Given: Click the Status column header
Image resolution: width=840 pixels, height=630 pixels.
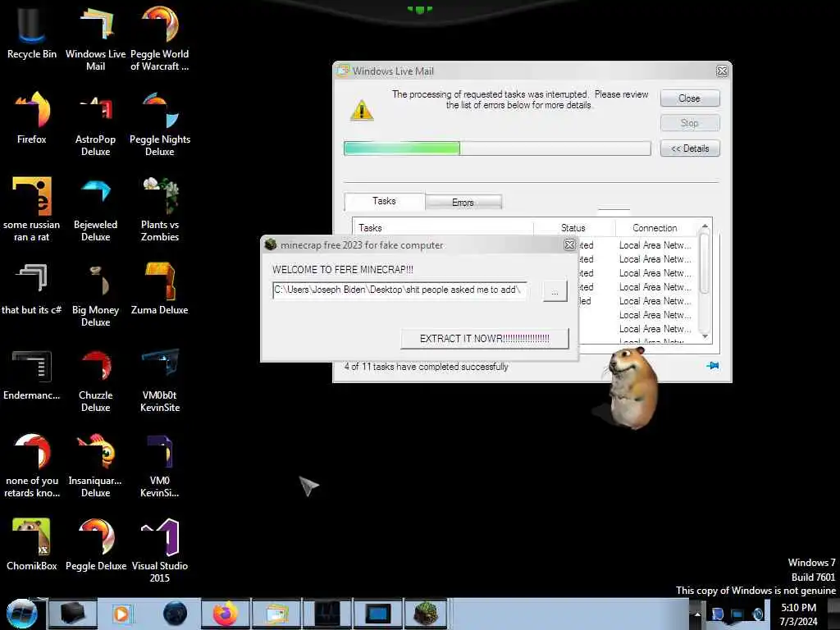Looking at the screenshot, I should click(574, 228).
